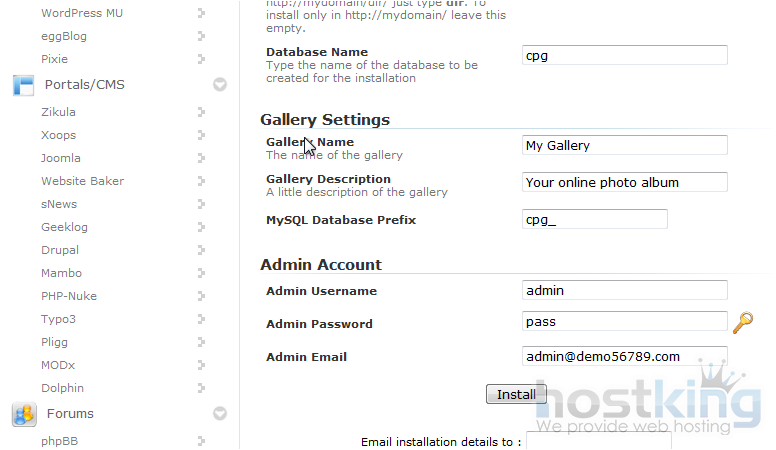776x450 pixels.
Task: Collapse the Portals/CMS section
Action: tap(220, 85)
